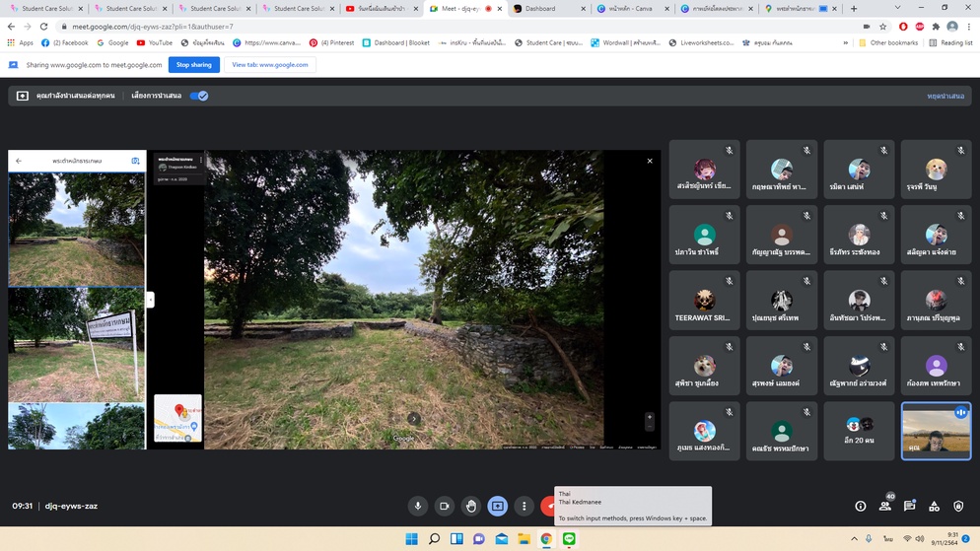980x551 pixels.
Task: Switch input language indicator in tray
Action: tap(887, 538)
